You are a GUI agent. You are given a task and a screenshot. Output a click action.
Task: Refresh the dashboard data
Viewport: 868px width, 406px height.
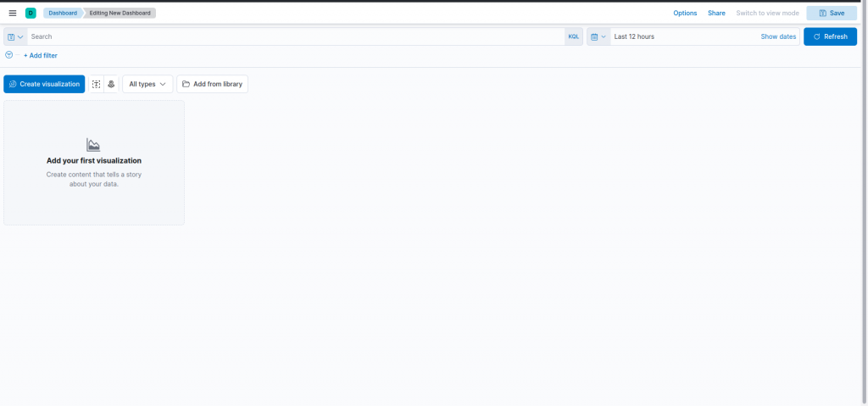(x=830, y=36)
